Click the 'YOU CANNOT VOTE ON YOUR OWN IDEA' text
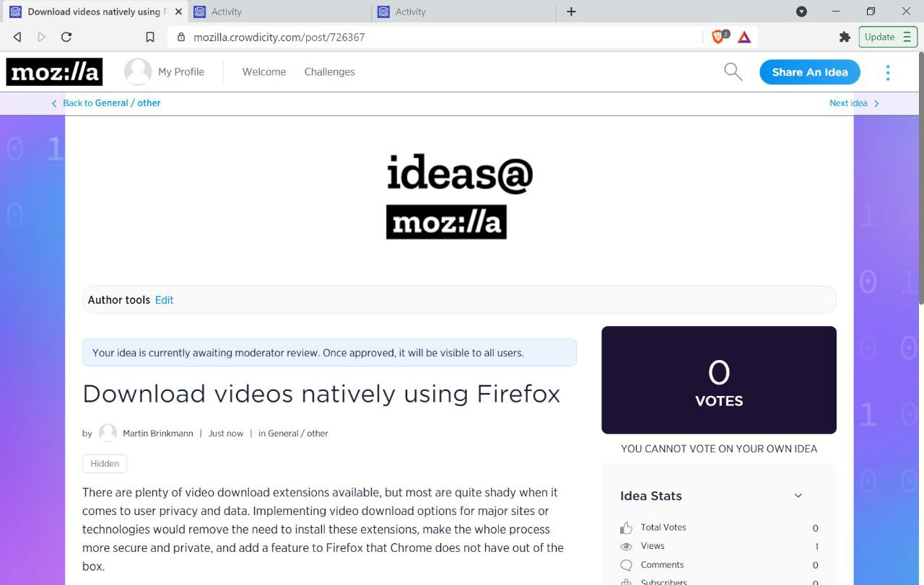Viewport: 924px width, 585px height. tap(719, 449)
